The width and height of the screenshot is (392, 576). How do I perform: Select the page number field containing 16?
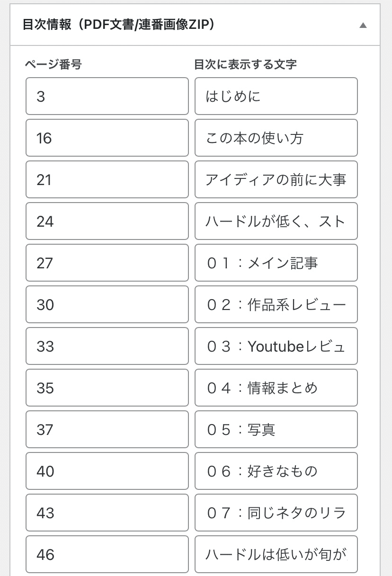pyautogui.click(x=107, y=138)
